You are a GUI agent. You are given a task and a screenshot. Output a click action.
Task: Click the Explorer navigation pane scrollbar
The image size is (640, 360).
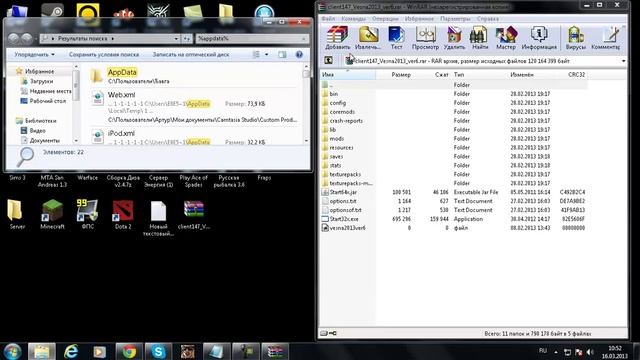(76, 104)
